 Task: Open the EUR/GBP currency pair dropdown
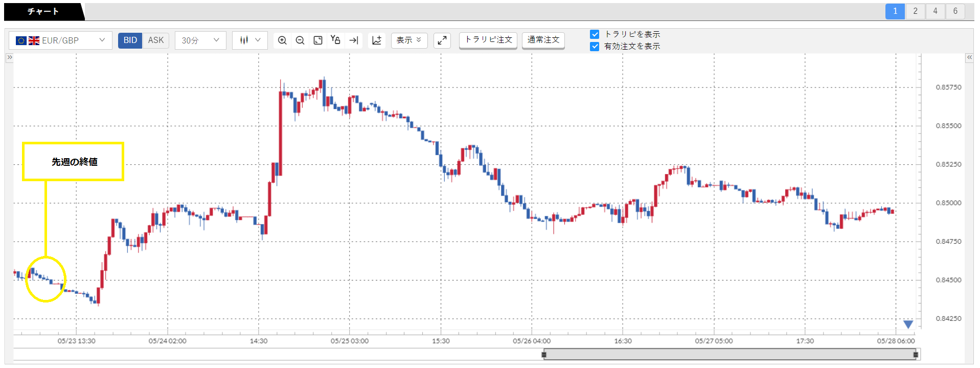click(x=61, y=40)
